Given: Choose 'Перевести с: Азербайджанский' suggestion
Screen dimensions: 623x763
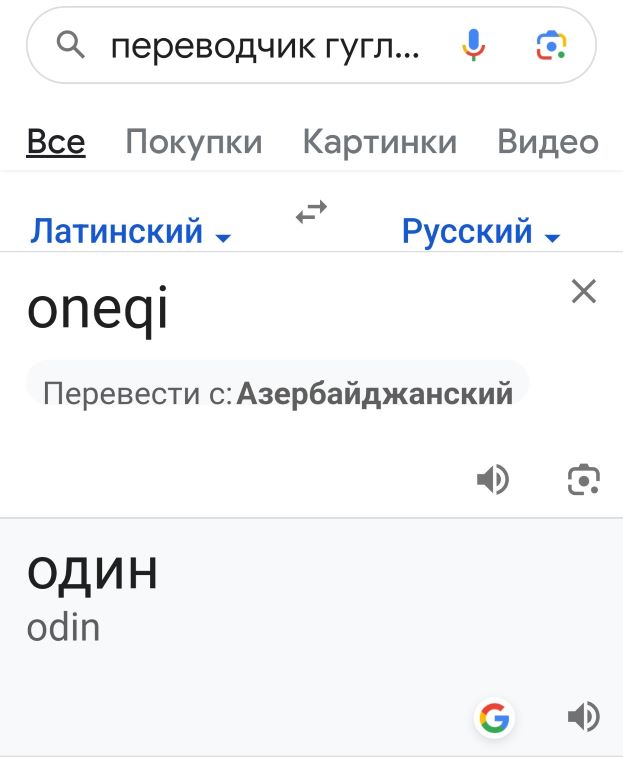Looking at the screenshot, I should (x=277, y=392).
